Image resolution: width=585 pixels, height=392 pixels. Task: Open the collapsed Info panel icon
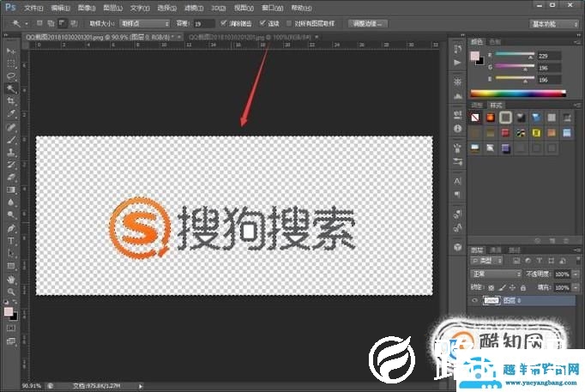pos(458,129)
